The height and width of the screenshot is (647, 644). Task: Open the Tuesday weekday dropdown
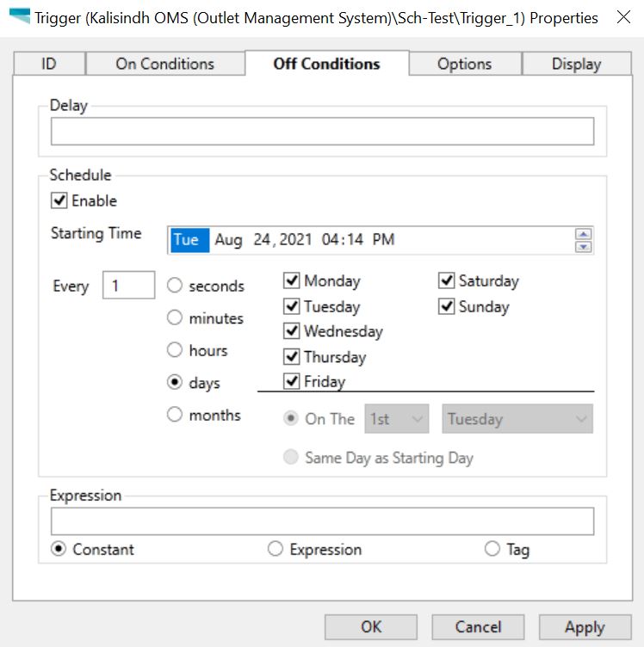pyautogui.click(x=517, y=419)
